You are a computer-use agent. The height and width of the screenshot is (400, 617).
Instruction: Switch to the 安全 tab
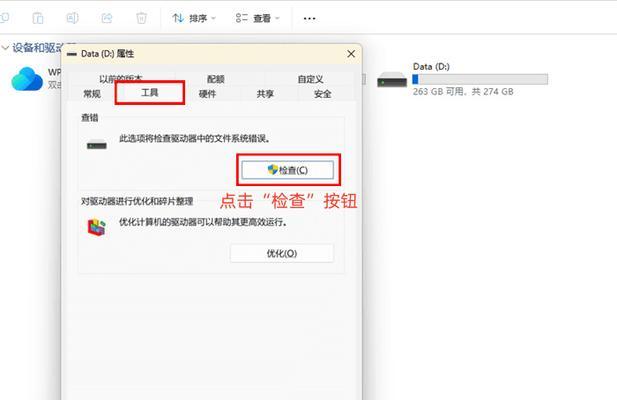(322, 94)
